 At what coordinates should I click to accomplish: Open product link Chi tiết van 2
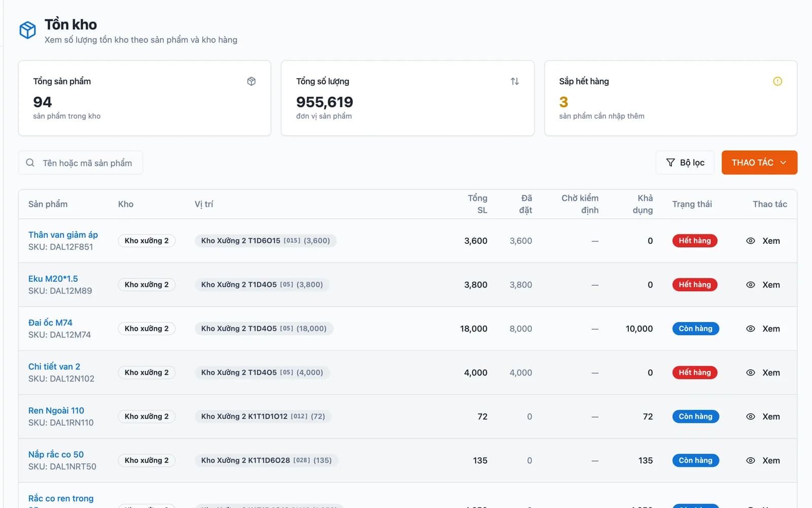click(54, 367)
